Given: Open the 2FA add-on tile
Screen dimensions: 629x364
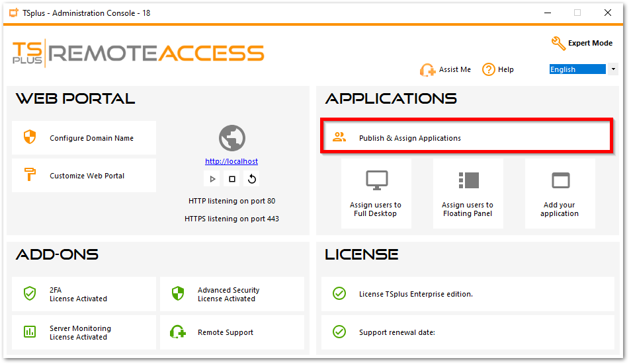Looking at the screenshot, I should click(x=84, y=294).
